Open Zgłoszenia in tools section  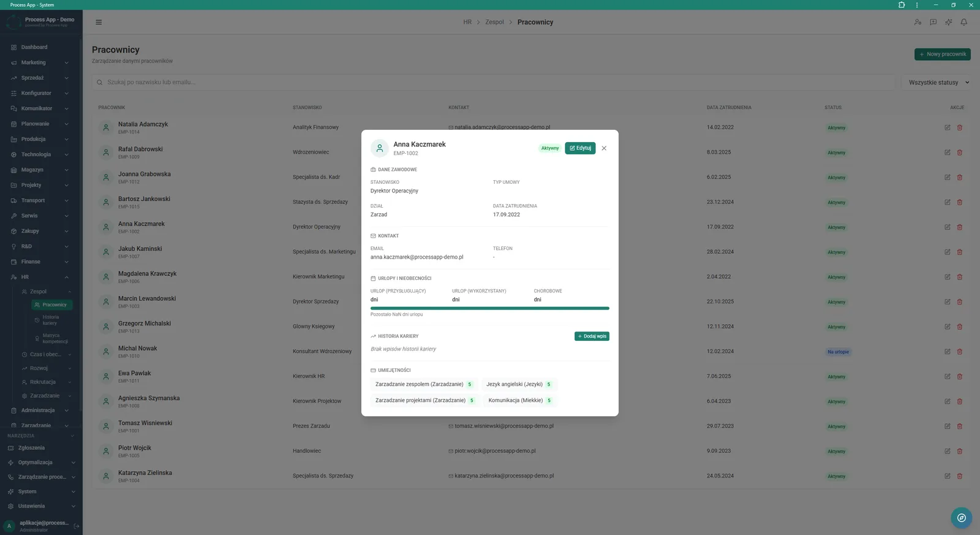pyautogui.click(x=40, y=448)
